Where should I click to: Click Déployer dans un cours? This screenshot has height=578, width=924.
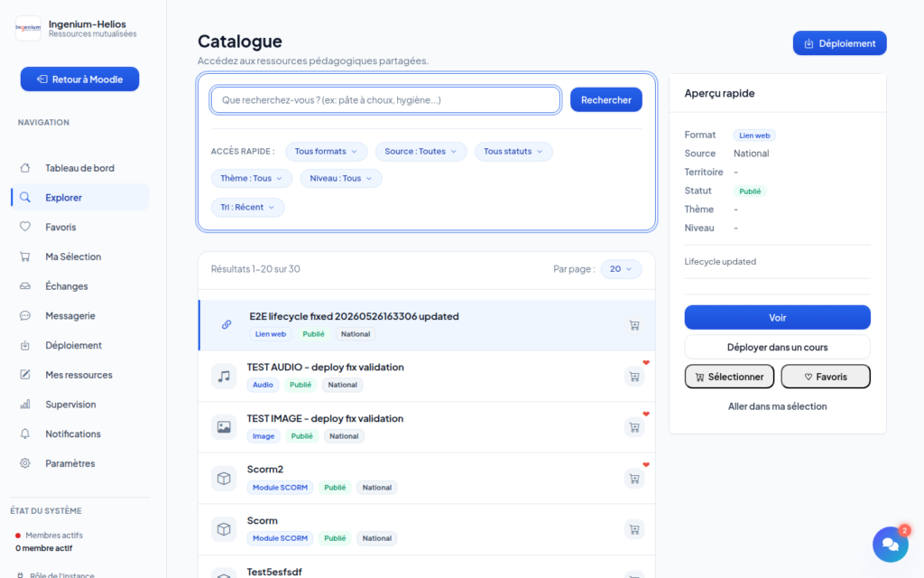pyautogui.click(x=777, y=347)
